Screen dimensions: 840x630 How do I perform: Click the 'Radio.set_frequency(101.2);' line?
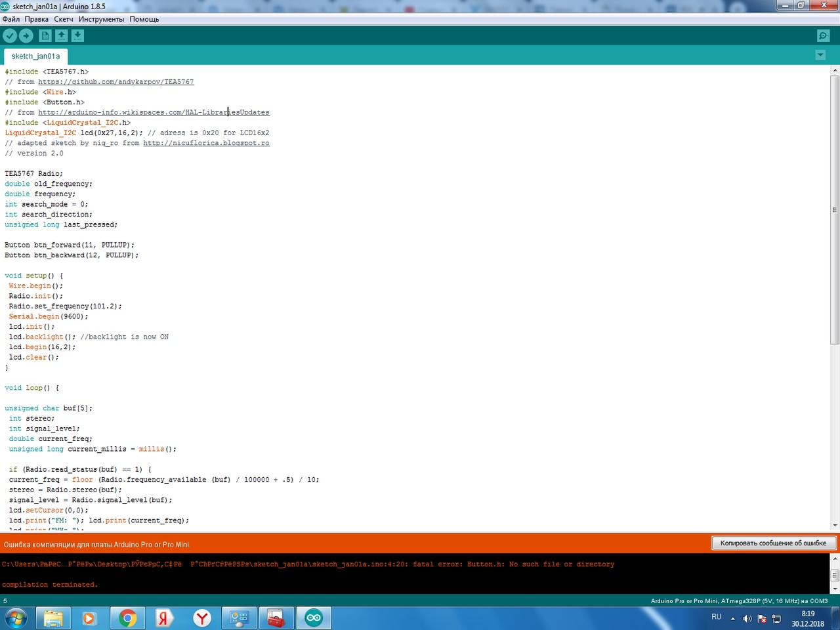coord(65,306)
